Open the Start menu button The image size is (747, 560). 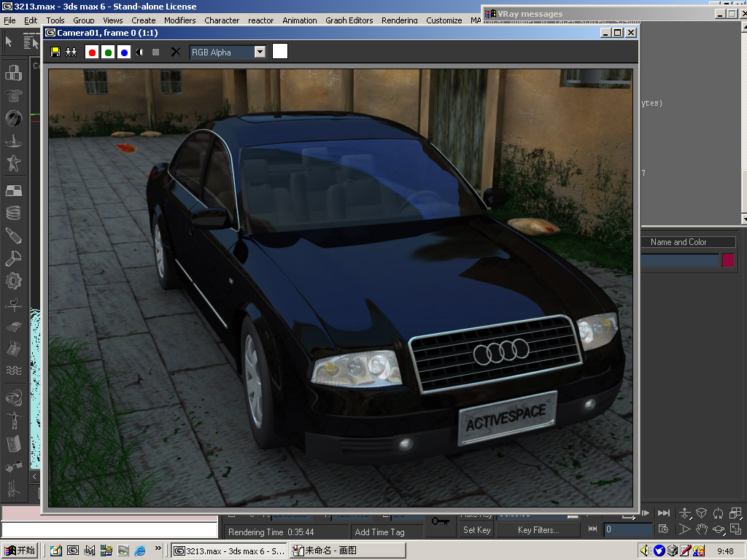[x=20, y=551]
